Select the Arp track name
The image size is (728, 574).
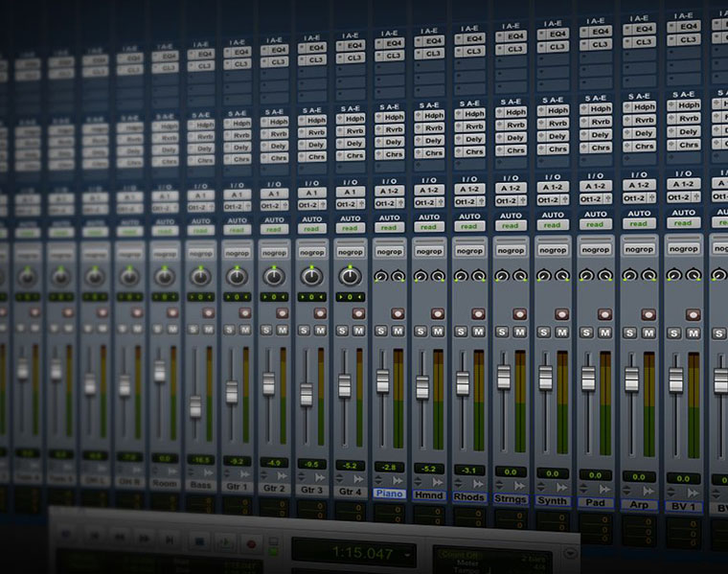click(636, 503)
